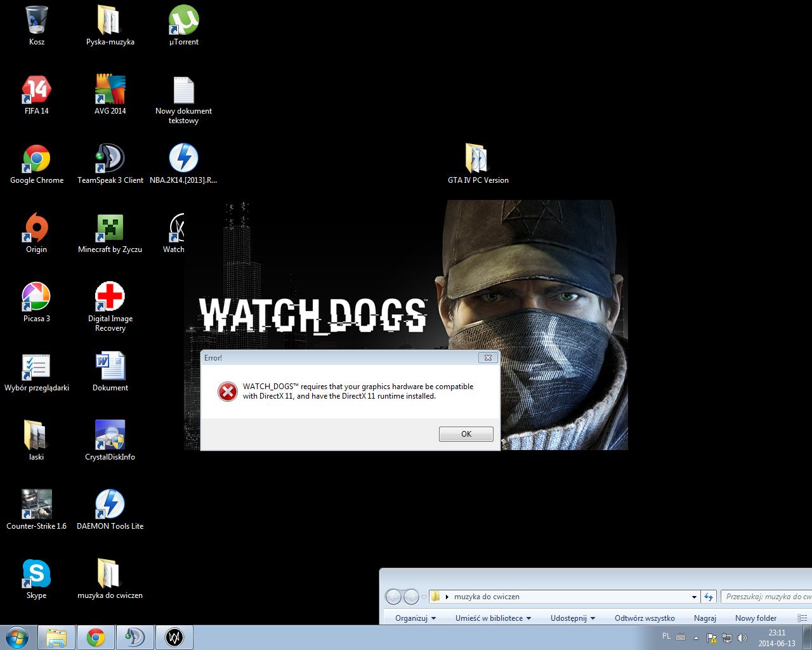Click OK in the Error dialog

pos(466,434)
